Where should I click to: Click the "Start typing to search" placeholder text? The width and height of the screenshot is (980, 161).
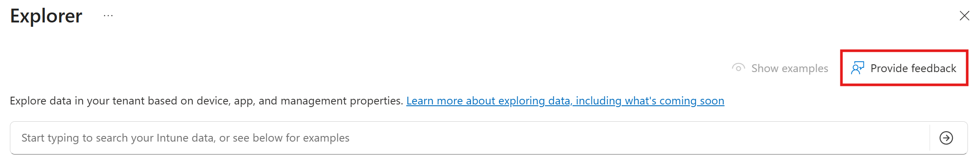[185, 138]
